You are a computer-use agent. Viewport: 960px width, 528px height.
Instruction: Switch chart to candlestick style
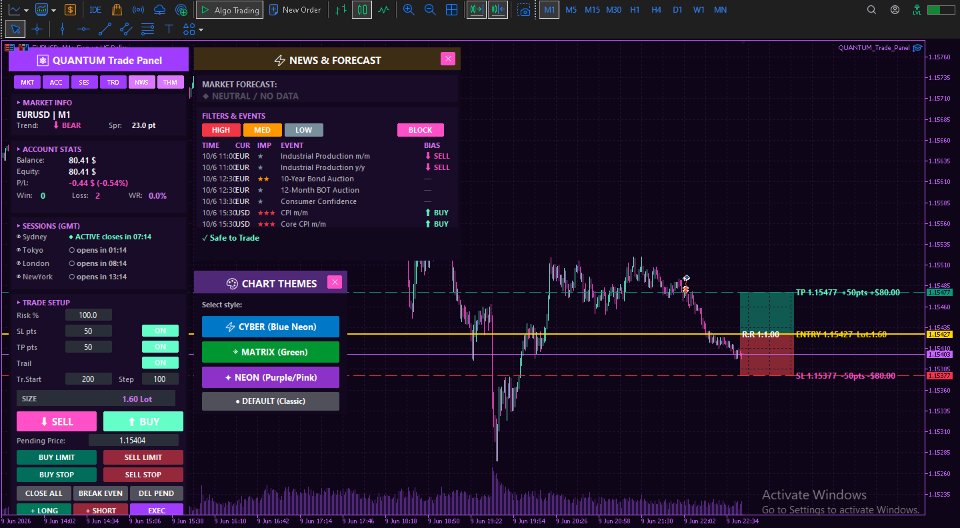362,10
